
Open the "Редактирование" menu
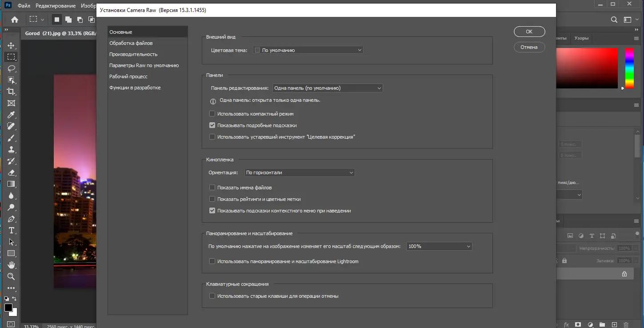pos(56,7)
